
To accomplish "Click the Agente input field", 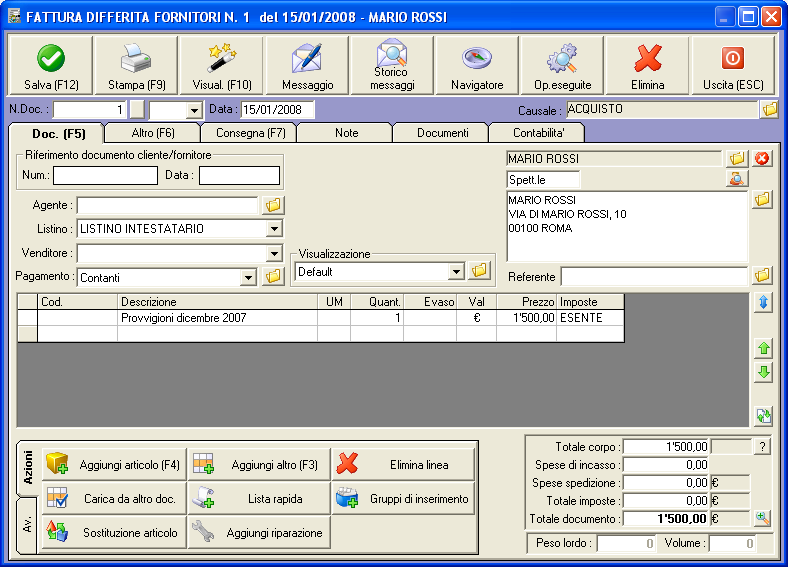I will (x=167, y=205).
